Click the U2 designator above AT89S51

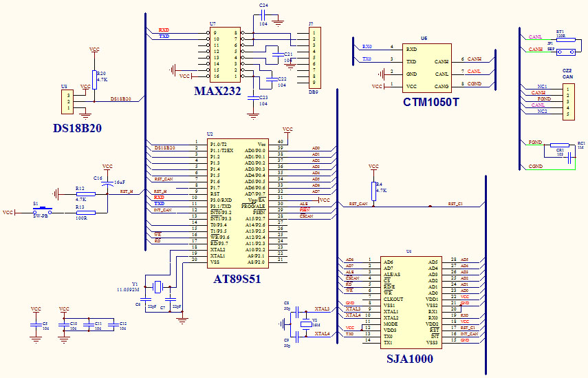pyautogui.click(x=210, y=134)
